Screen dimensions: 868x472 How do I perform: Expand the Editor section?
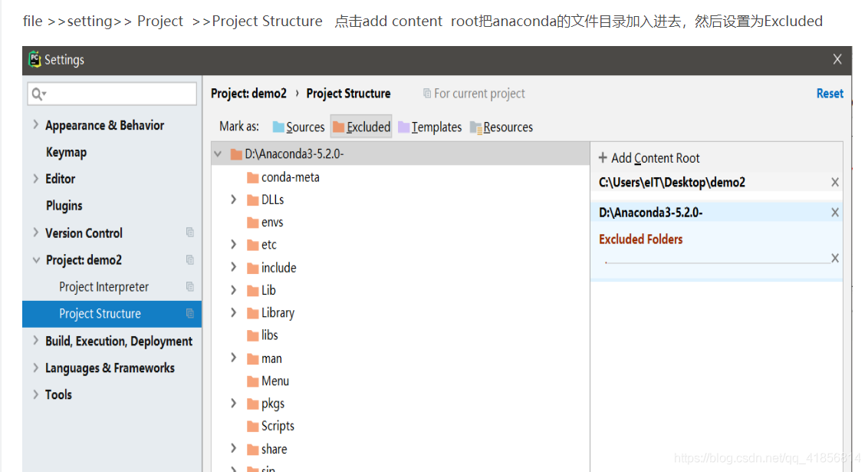(36, 178)
